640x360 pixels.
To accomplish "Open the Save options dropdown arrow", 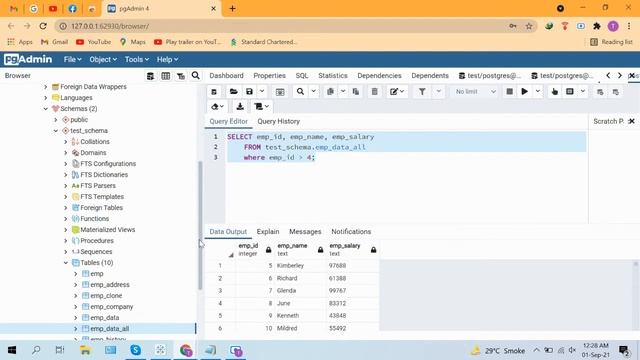I will (262, 92).
